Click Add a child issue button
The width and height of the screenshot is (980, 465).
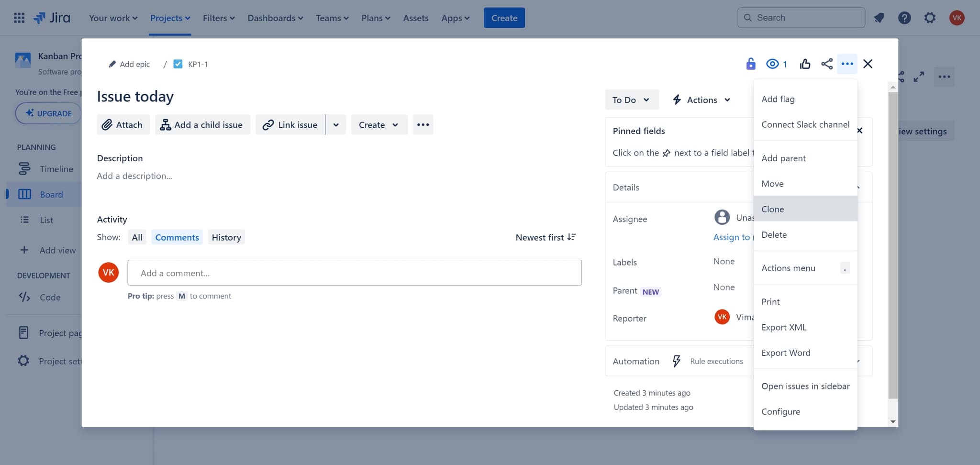[x=202, y=124]
